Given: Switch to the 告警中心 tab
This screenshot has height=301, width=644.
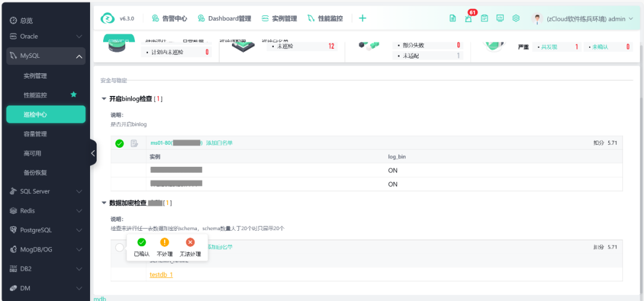Looking at the screenshot, I should point(169,18).
